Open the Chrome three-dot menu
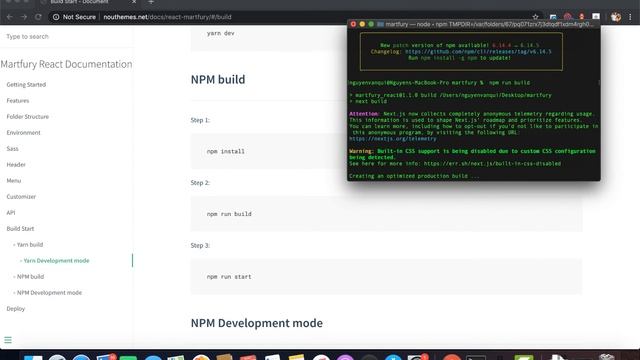This screenshot has width=640, height=360. click(x=630, y=17)
